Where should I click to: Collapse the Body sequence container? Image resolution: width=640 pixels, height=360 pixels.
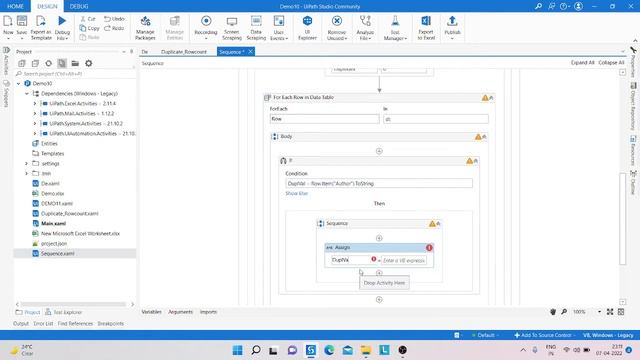pyautogui.click(x=484, y=137)
